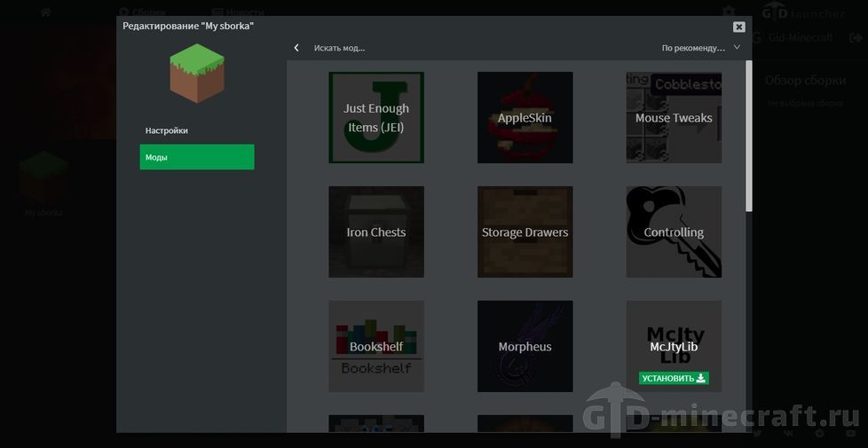Open the Controlling mod tile

(x=674, y=232)
